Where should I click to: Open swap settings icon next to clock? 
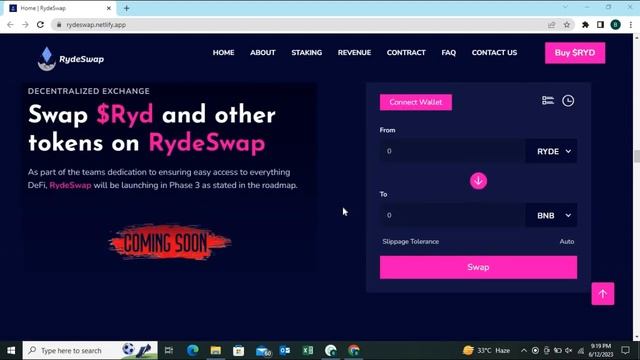point(548,100)
